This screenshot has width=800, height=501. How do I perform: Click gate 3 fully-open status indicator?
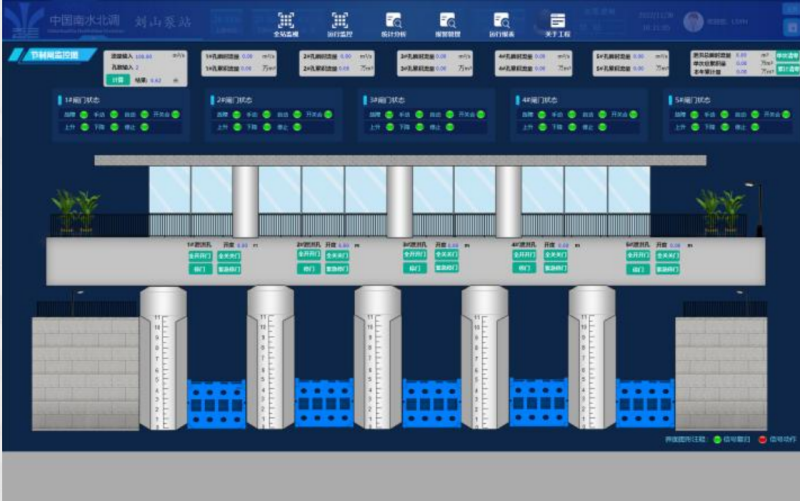pyautogui.click(x=479, y=114)
